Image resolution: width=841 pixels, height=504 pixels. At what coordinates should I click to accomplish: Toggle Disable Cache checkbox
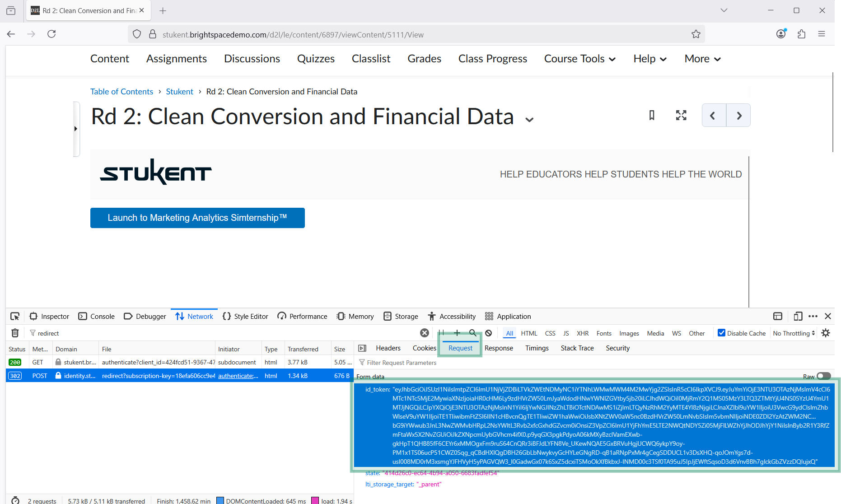[722, 333]
